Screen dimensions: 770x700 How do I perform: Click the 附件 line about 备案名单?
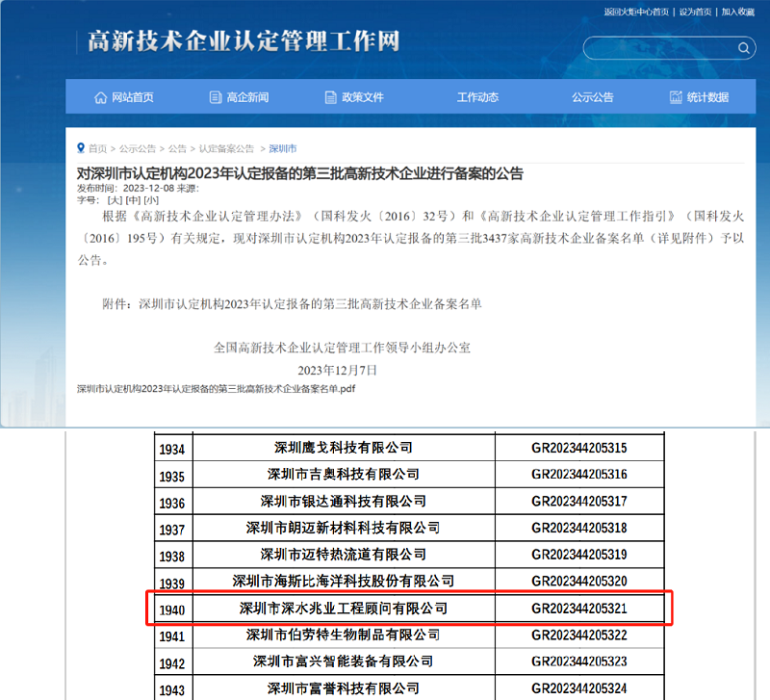[x=292, y=304]
